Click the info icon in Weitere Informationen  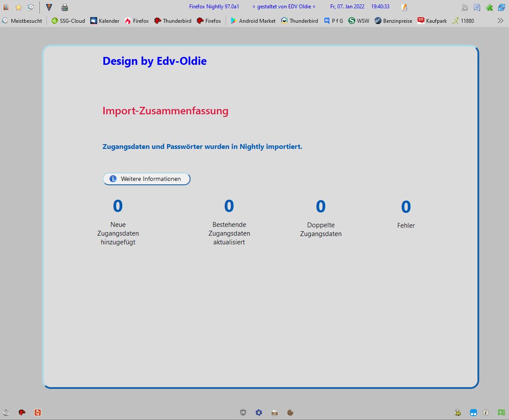tap(113, 179)
